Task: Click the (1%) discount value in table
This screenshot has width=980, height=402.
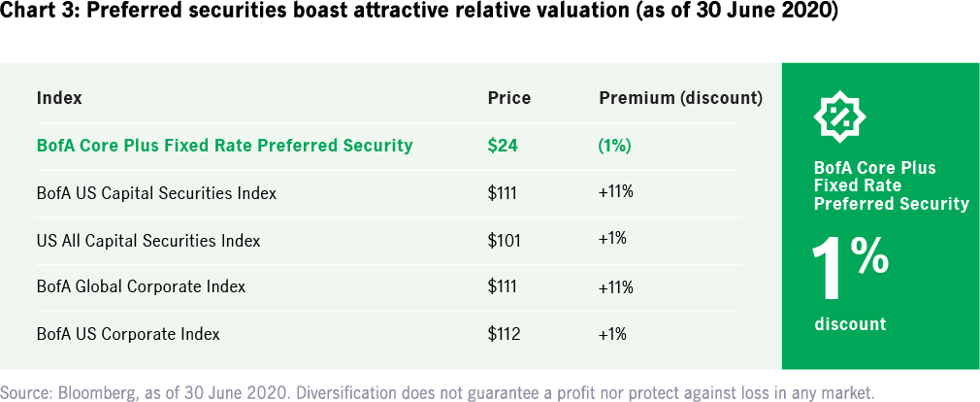Action: [x=615, y=146]
